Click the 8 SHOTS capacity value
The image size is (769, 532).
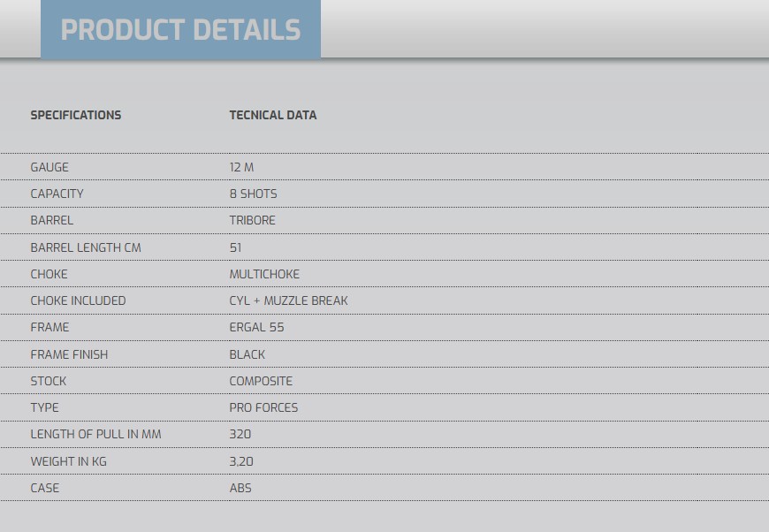click(x=253, y=194)
